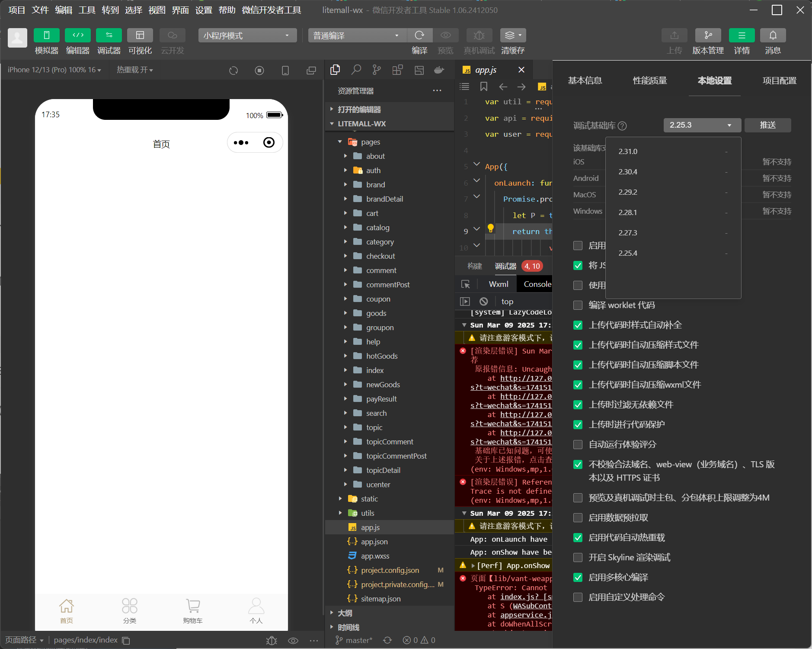The height and width of the screenshot is (649, 812).
Task: Click the 推送 button
Action: (x=768, y=125)
